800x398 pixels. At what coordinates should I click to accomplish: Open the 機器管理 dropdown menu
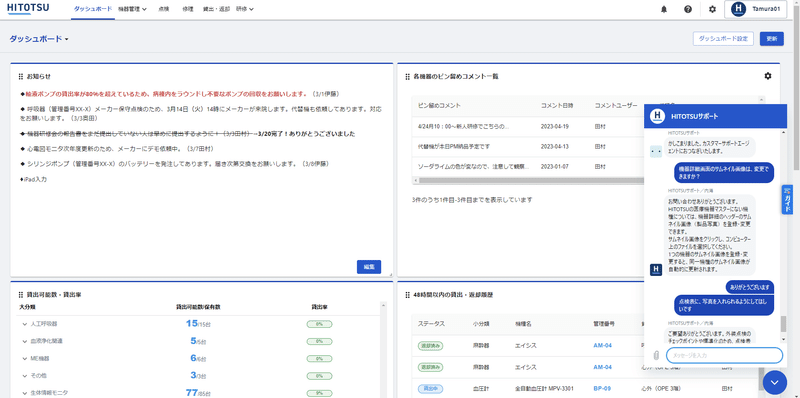(132, 9)
